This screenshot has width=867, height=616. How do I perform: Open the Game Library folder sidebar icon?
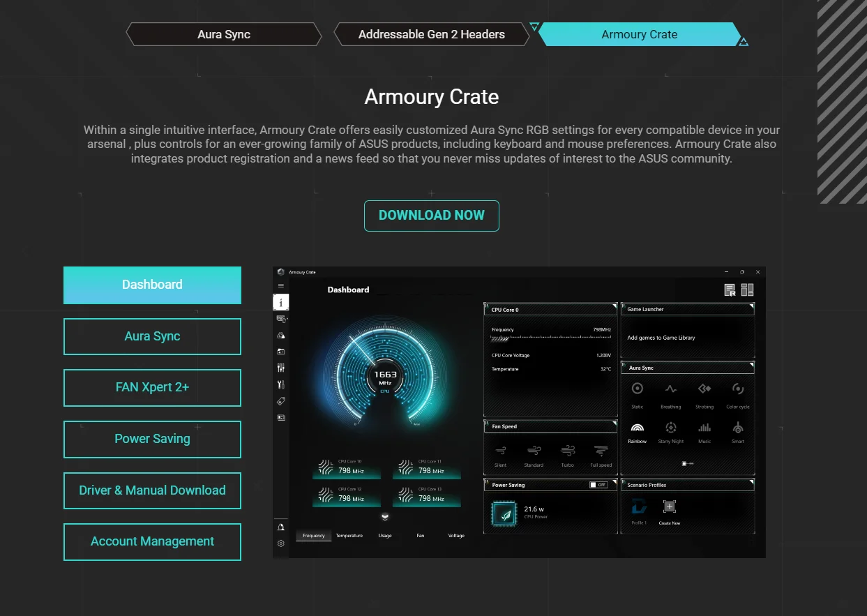coord(281,352)
